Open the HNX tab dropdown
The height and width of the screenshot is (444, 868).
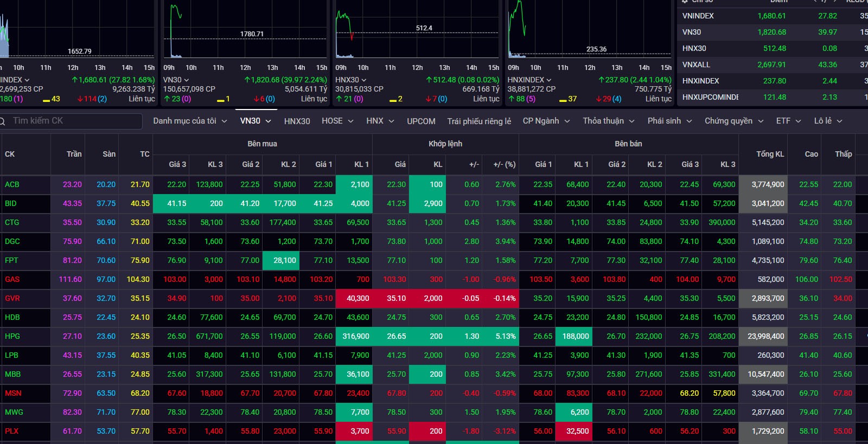pos(380,121)
